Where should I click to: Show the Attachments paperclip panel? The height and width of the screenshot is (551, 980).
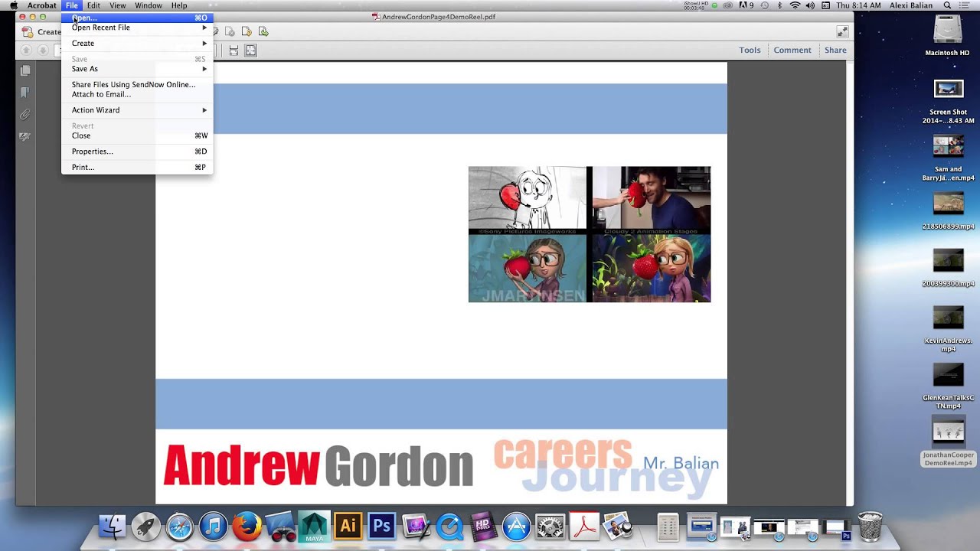[x=24, y=115]
